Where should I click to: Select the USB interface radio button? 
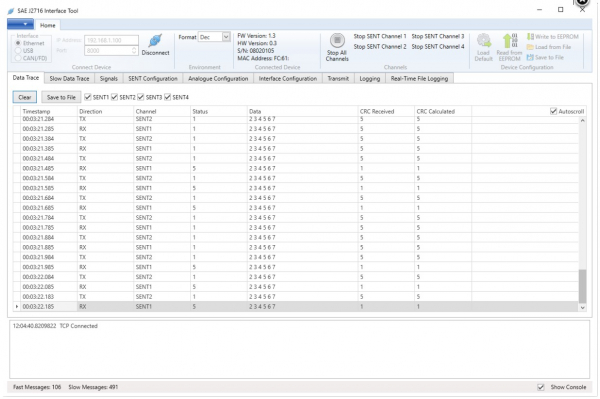point(18,50)
